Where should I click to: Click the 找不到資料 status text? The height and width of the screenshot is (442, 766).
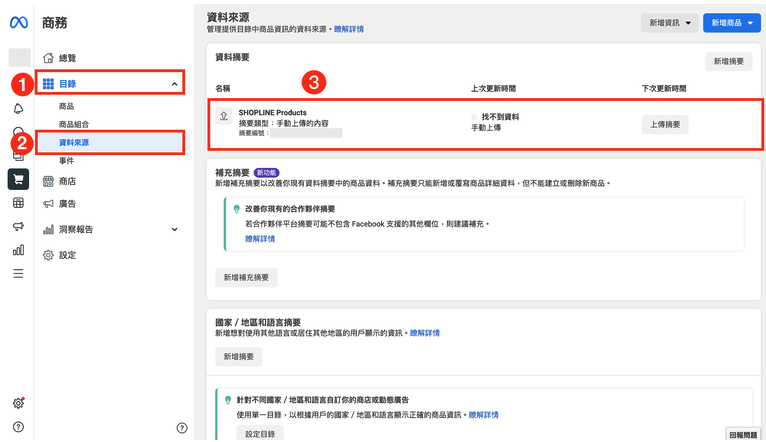[500, 117]
